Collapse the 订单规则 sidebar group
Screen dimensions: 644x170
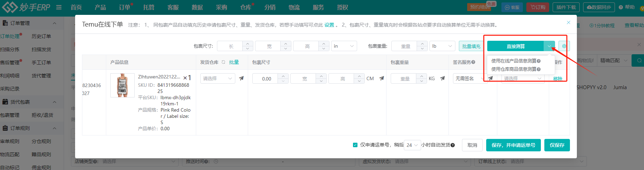click(54, 128)
